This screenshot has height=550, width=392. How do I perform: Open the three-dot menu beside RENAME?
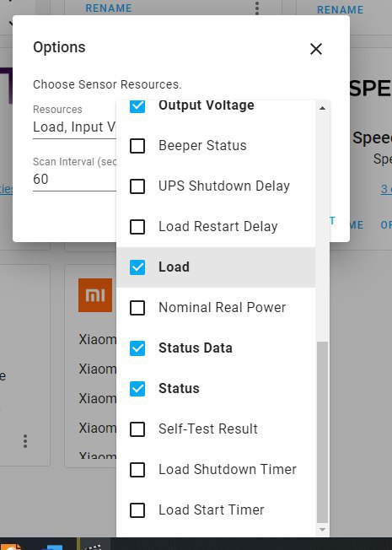point(257,8)
